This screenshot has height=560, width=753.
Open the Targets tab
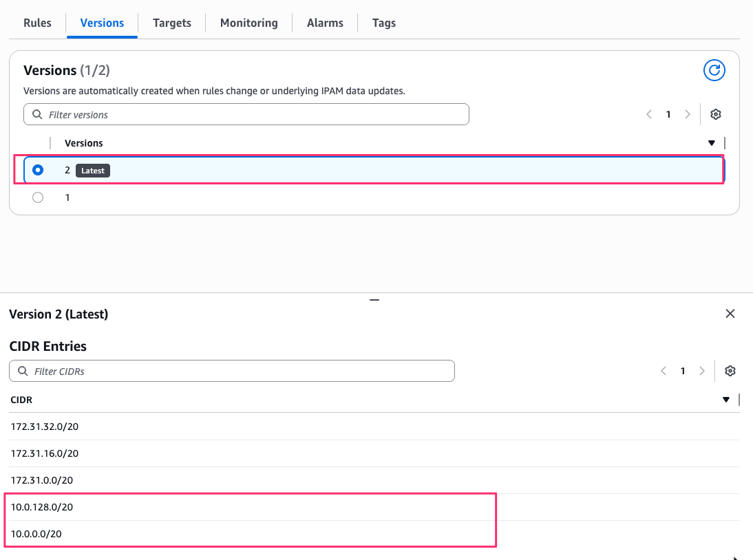172,23
